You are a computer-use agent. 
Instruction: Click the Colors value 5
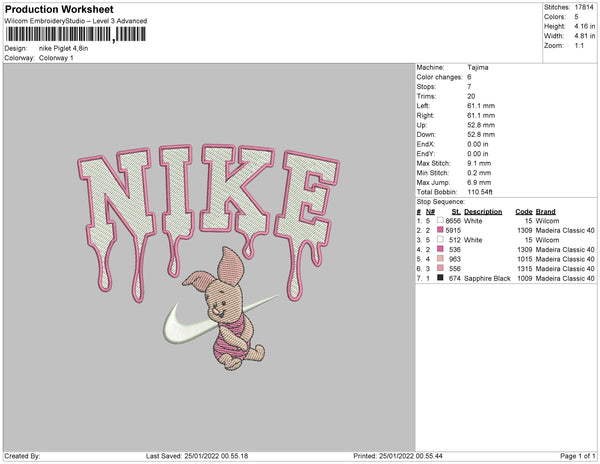tap(576, 17)
